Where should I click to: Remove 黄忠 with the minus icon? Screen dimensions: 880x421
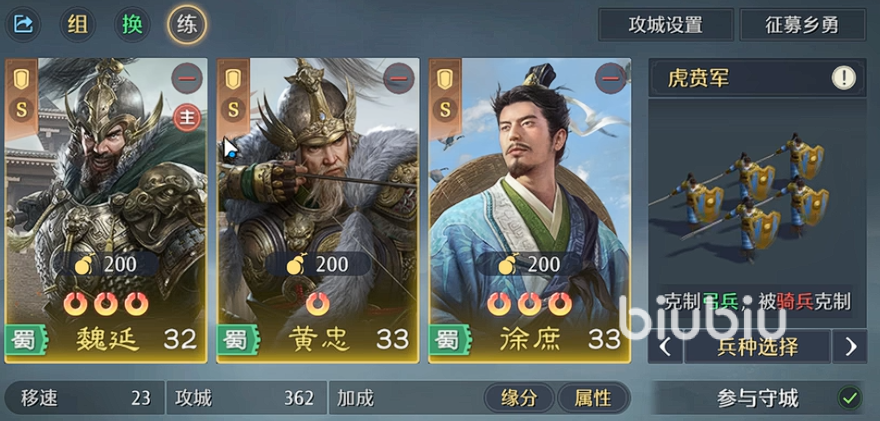click(x=399, y=79)
